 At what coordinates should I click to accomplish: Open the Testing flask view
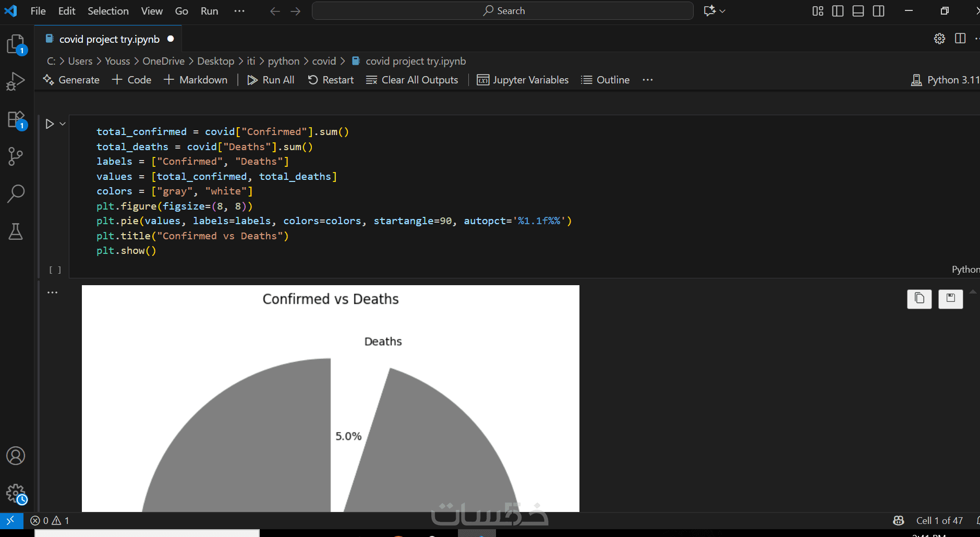[16, 231]
